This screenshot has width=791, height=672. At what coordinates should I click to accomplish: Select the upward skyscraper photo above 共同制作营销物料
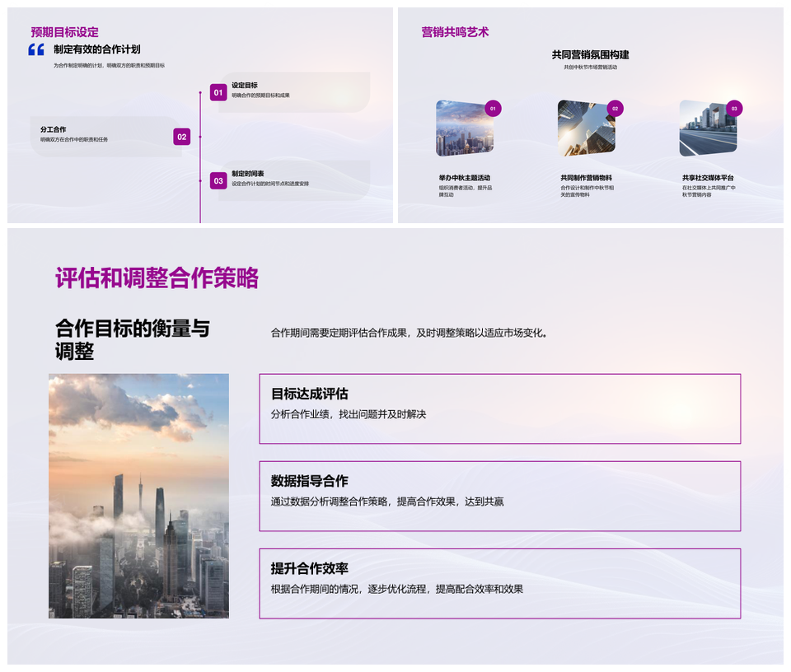click(585, 129)
